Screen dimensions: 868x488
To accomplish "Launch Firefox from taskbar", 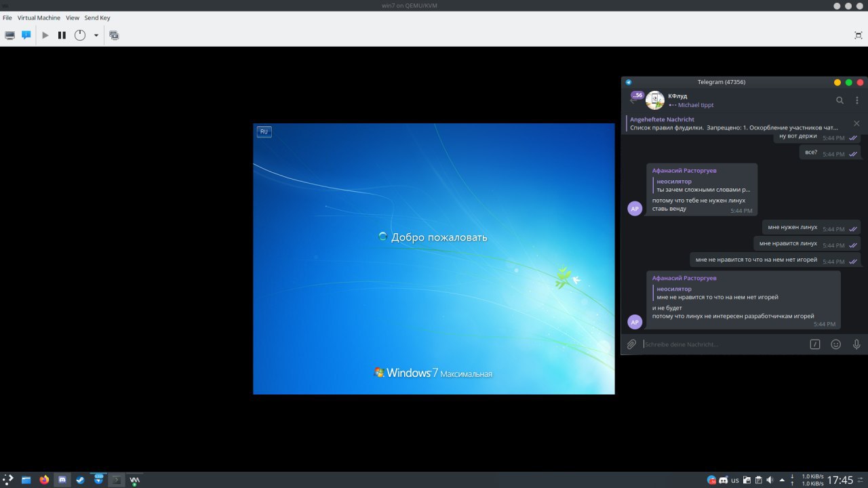I will [44, 480].
